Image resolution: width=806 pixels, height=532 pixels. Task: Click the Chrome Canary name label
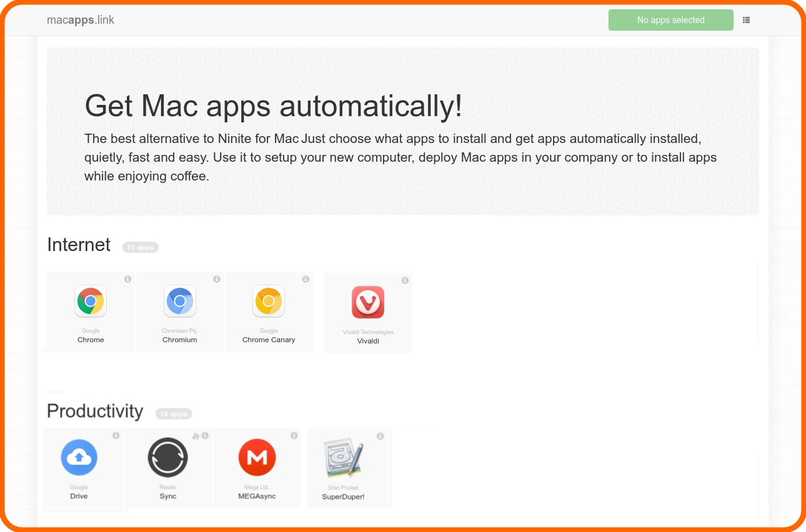[x=269, y=340]
